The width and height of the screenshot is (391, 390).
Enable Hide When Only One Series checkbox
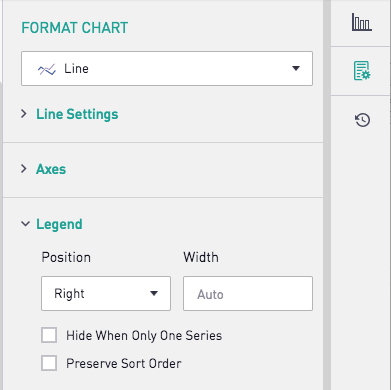click(49, 335)
